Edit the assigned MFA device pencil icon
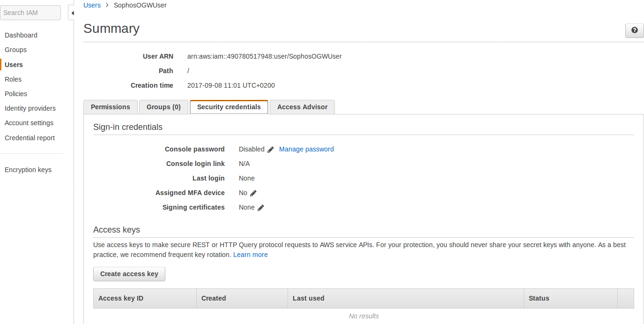The height and width of the screenshot is (324, 644). click(253, 193)
